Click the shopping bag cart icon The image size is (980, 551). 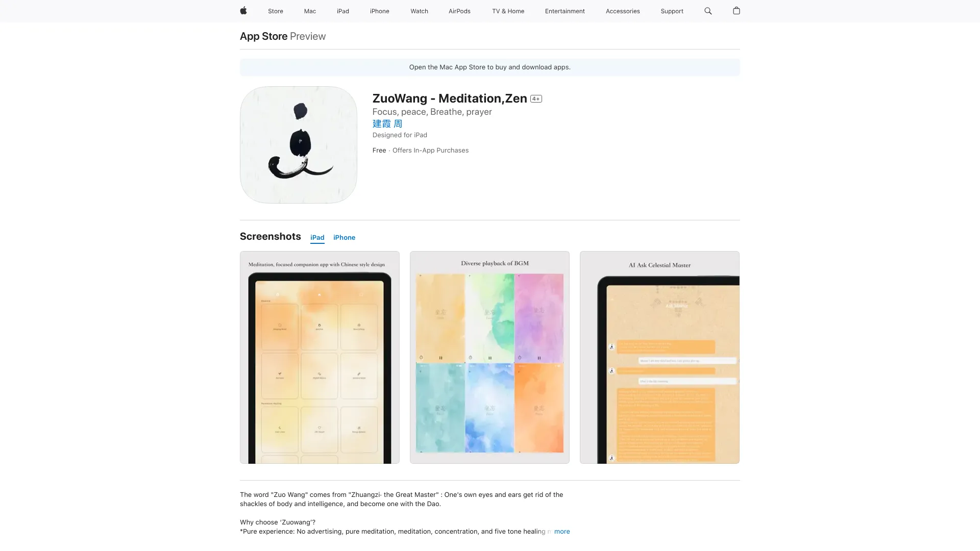pos(736,11)
